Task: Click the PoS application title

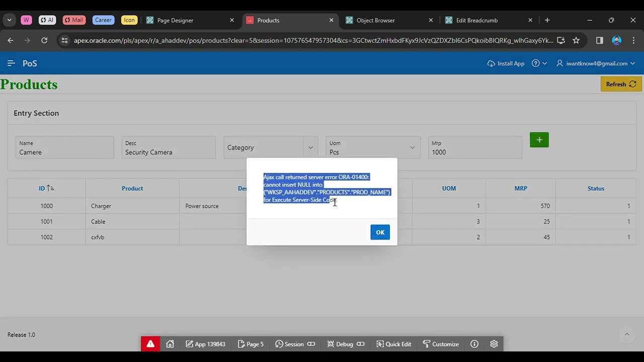Action: (30, 63)
